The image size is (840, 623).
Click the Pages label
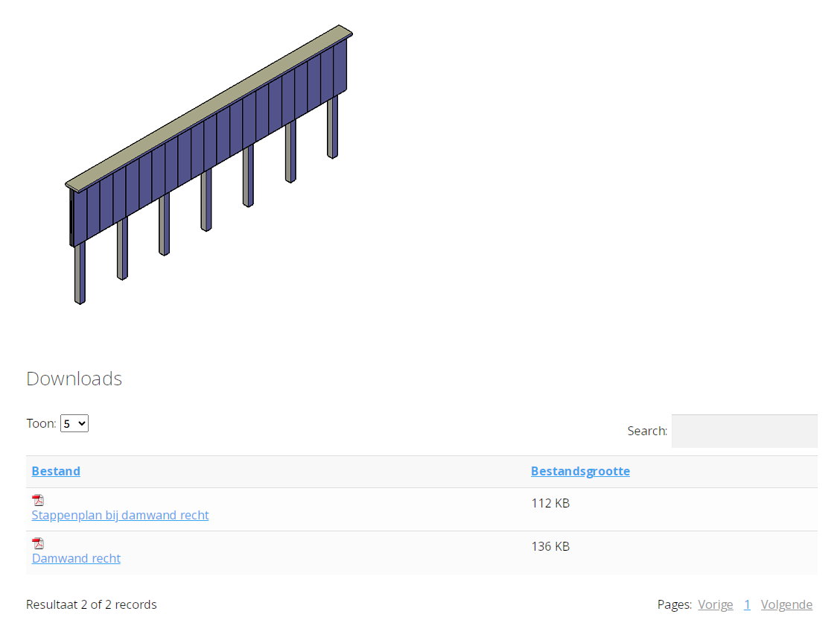(x=675, y=605)
